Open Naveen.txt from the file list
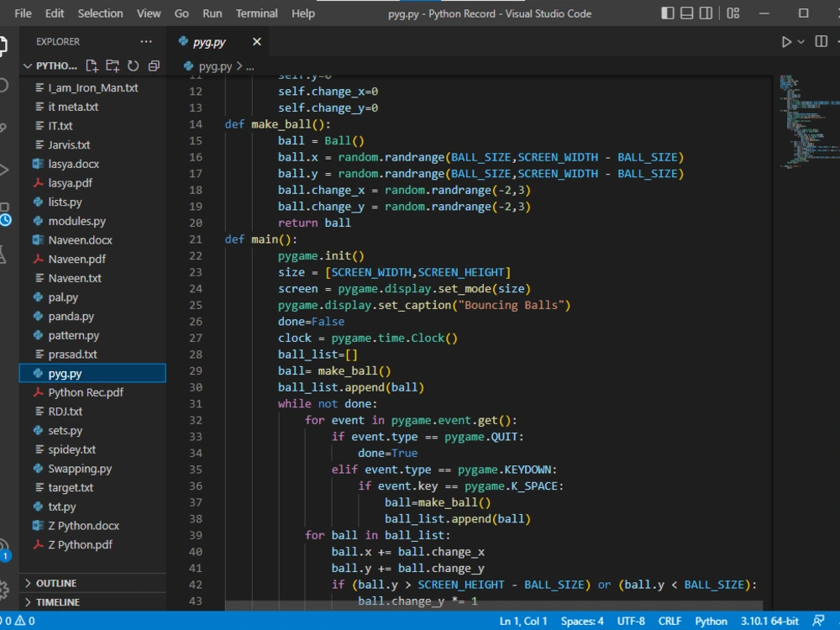This screenshot has width=840, height=630. (x=92, y=278)
